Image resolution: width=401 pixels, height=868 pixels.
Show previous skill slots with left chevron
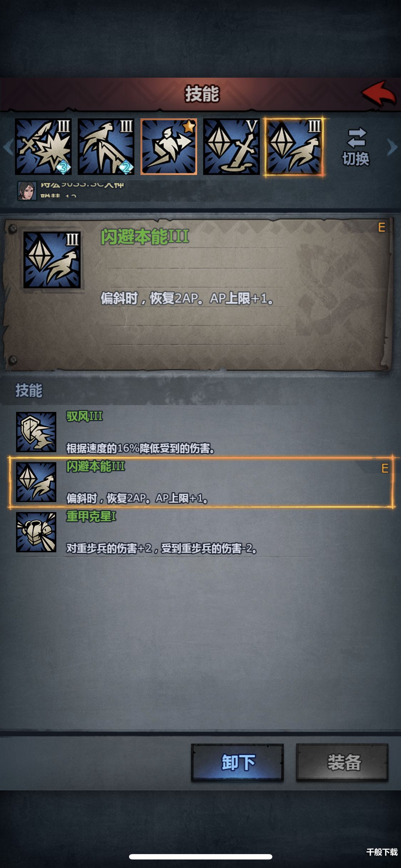coord(8,147)
